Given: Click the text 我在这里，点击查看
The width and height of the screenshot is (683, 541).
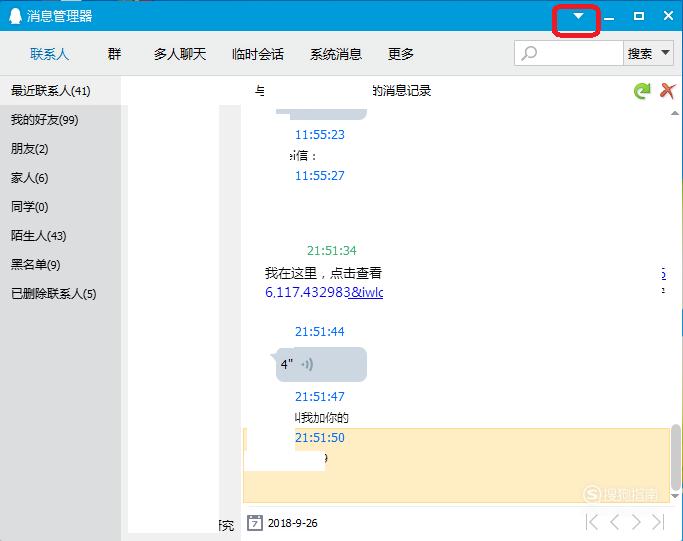Looking at the screenshot, I should pos(323,273).
